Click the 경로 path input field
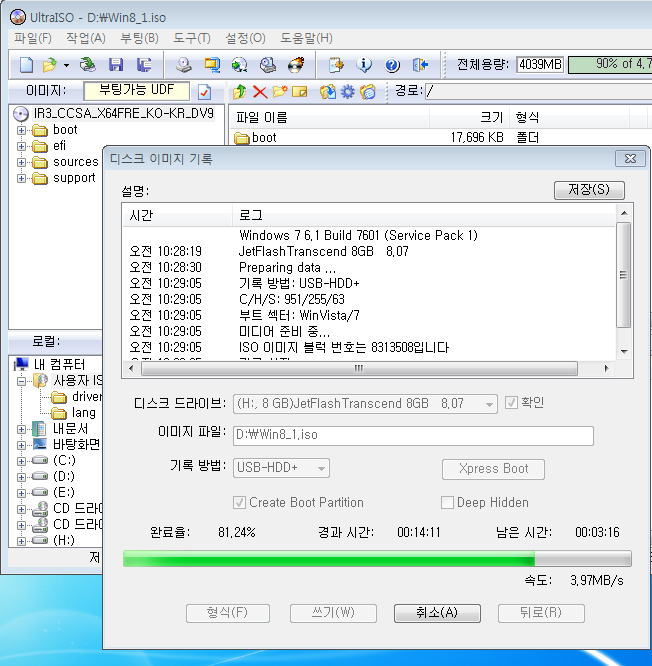This screenshot has width=652, height=666. click(x=538, y=91)
